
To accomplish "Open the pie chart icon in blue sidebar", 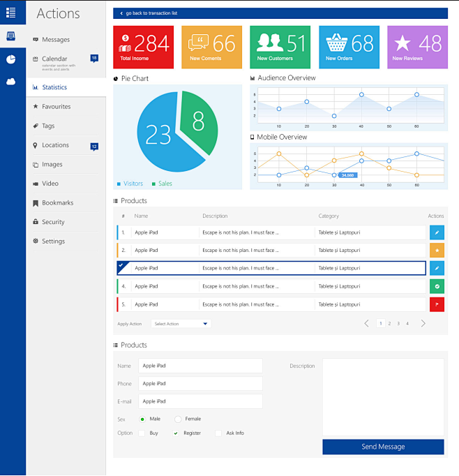I will [x=11, y=59].
